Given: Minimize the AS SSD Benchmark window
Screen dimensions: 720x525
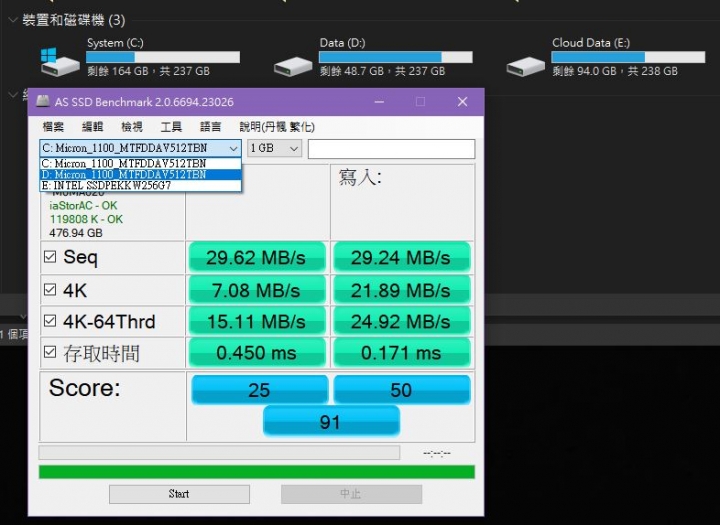Looking at the screenshot, I should point(379,102).
